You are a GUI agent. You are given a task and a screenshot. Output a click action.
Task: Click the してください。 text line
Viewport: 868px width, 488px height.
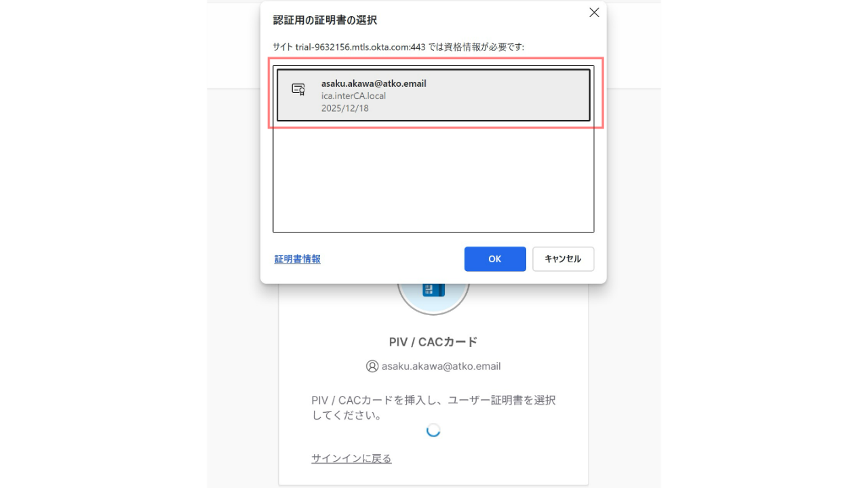[x=346, y=415]
